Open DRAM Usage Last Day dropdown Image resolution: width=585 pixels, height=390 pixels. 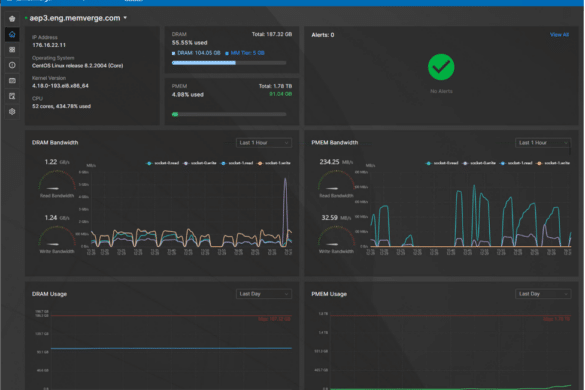(x=264, y=294)
